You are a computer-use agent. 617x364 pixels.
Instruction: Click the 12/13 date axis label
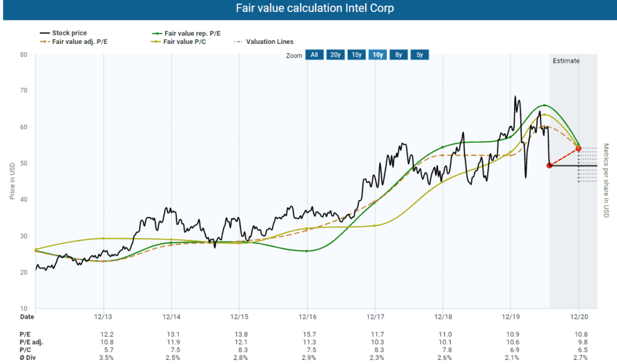point(103,317)
